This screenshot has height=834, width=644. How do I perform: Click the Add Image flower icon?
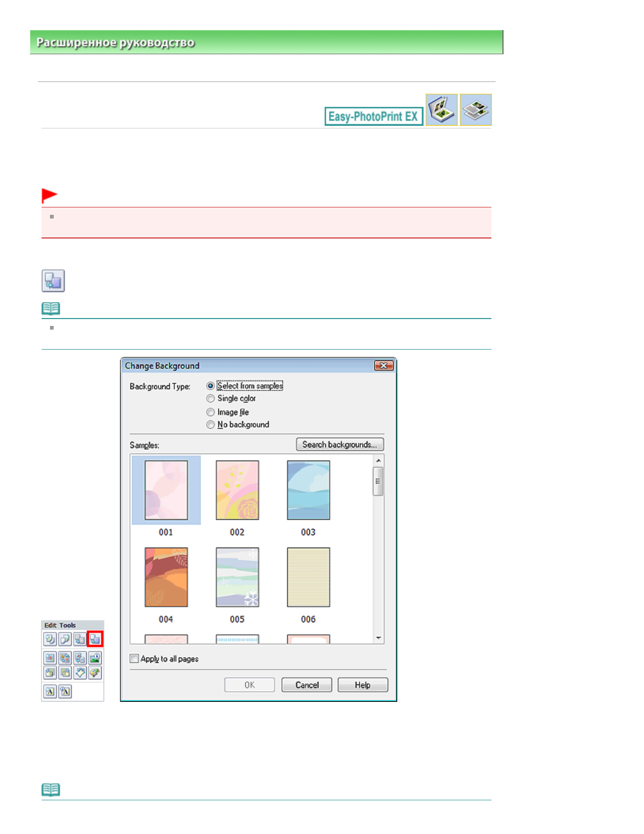[50, 658]
